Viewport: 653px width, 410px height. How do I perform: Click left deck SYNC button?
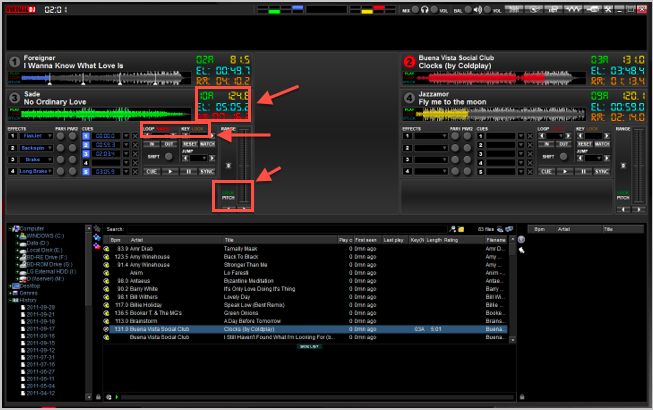point(207,171)
